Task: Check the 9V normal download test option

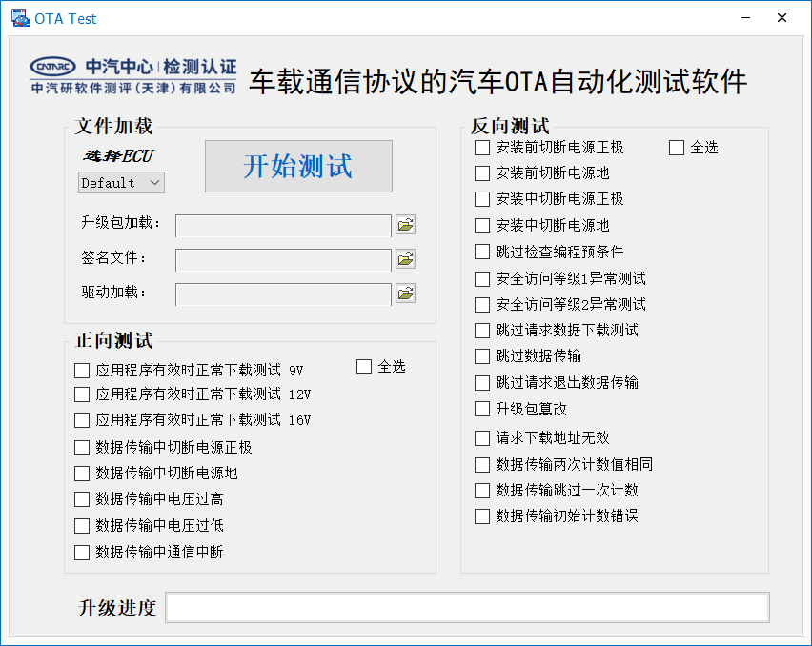Action: click(x=81, y=371)
